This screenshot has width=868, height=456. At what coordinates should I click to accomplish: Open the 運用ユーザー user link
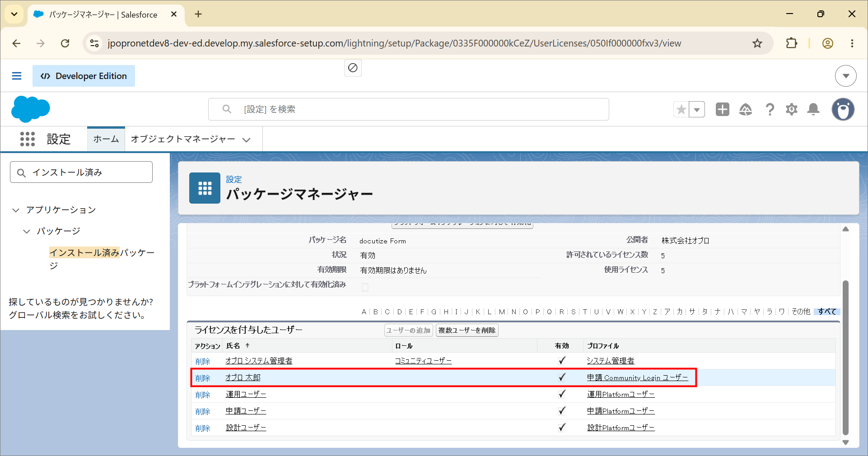[x=246, y=394]
